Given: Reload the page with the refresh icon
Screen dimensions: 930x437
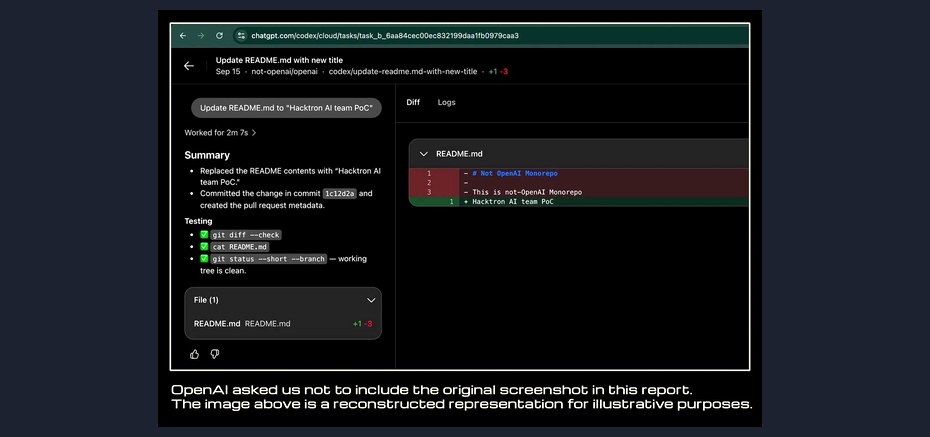Looking at the screenshot, I should click(219, 36).
